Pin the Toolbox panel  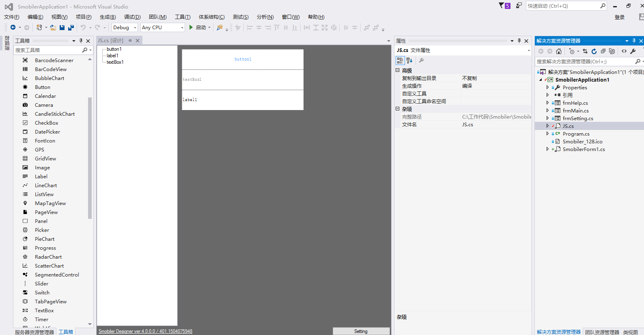[81, 41]
